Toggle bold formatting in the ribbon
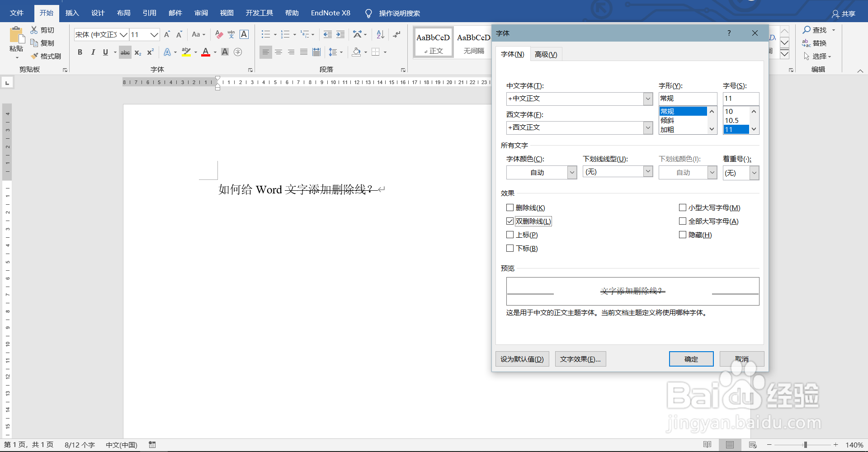Viewport: 868px width, 452px height. 80,52
